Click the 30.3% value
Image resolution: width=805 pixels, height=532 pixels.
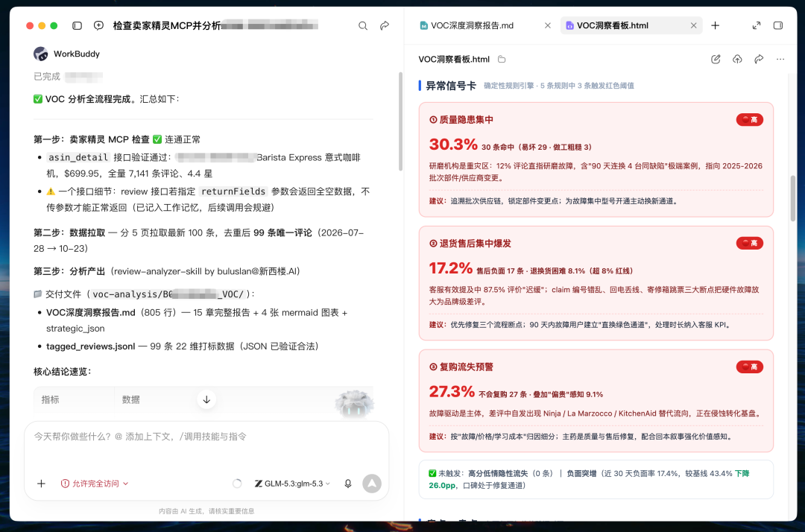coord(453,145)
